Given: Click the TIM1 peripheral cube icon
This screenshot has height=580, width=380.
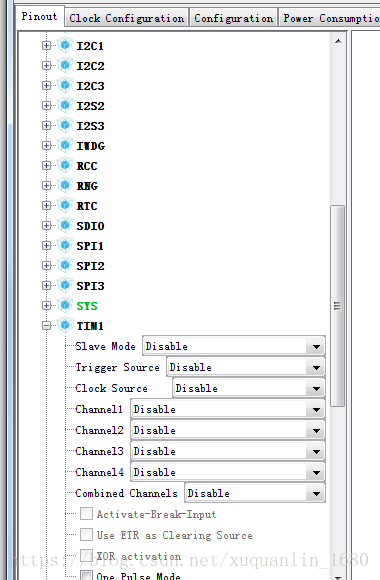Looking at the screenshot, I should [x=65, y=325].
